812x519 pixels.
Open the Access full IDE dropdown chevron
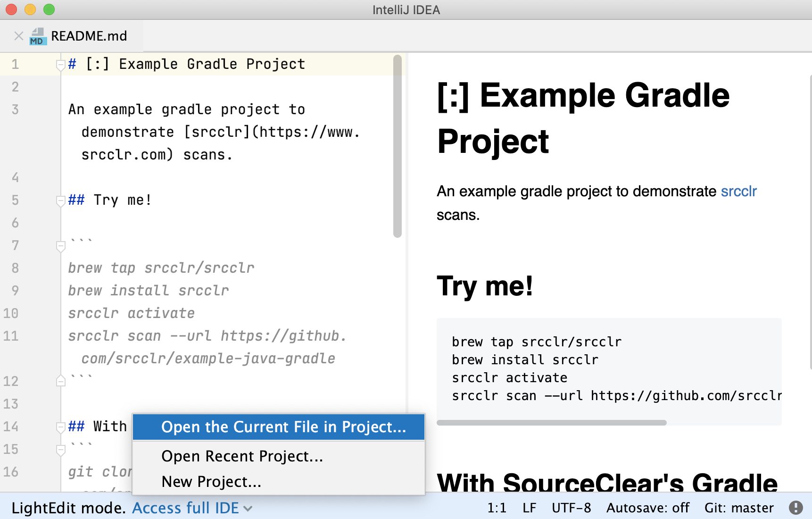click(249, 509)
